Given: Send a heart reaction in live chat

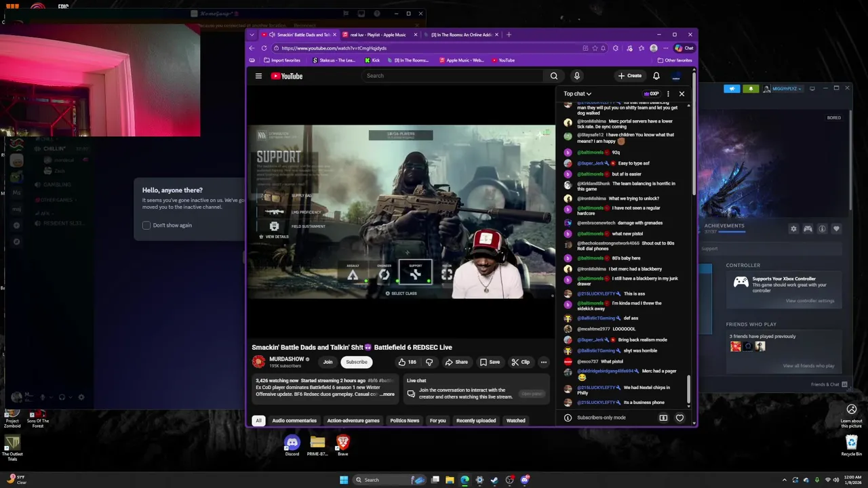Looking at the screenshot, I should pos(679,418).
